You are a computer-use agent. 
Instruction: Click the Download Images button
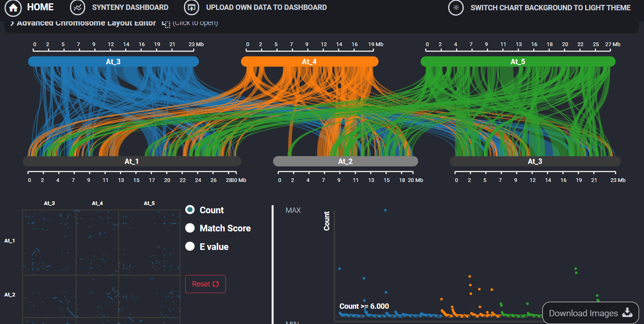coord(591,313)
